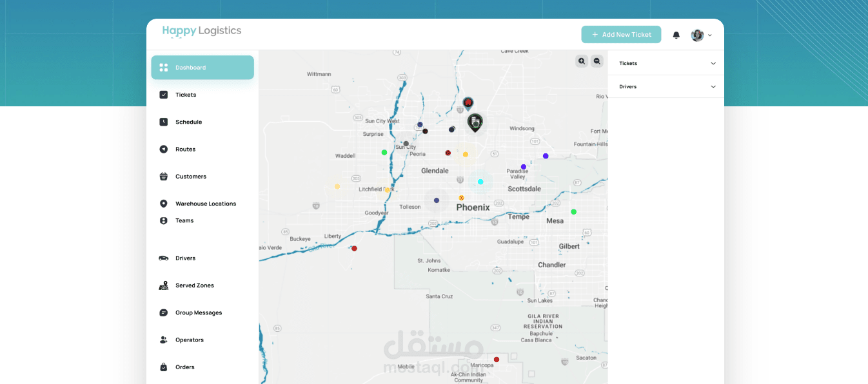The height and width of the screenshot is (384, 868).
Task: Click the green marker near Waddell
Action: point(384,153)
